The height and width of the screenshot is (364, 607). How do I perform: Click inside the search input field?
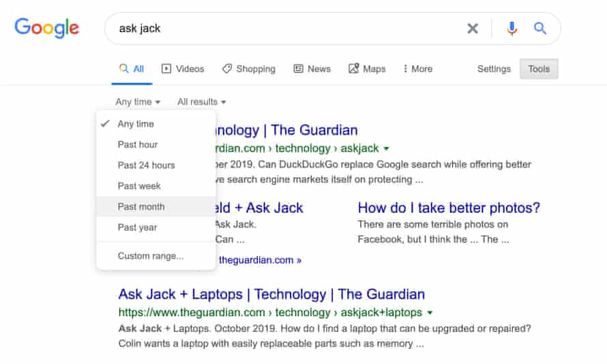(286, 29)
